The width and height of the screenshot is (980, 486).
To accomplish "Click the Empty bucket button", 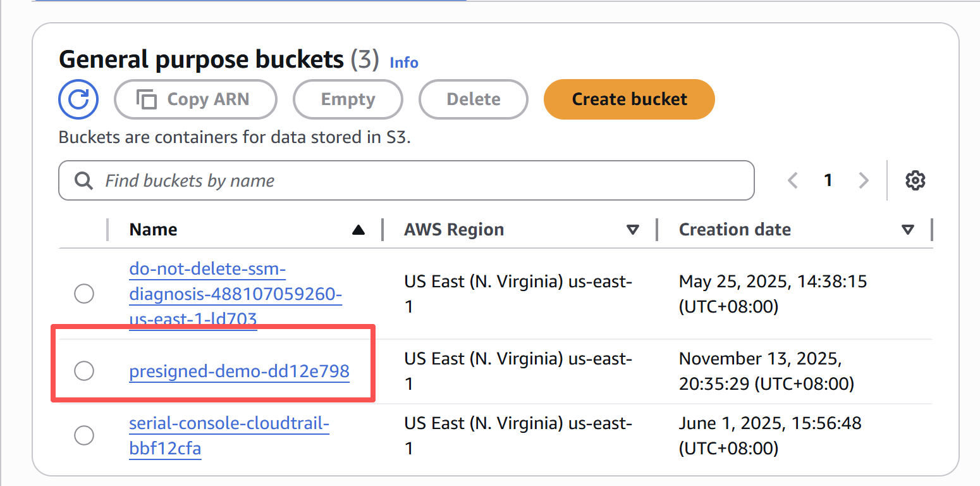I will 348,99.
